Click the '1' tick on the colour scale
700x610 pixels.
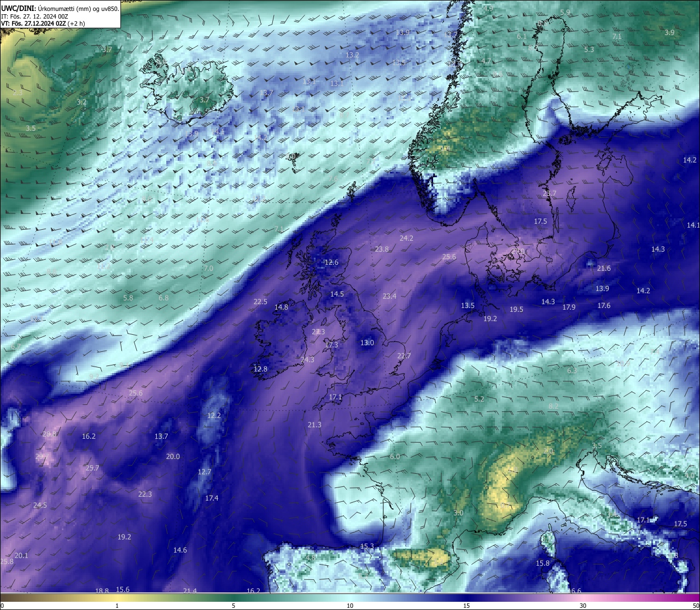coord(117,606)
